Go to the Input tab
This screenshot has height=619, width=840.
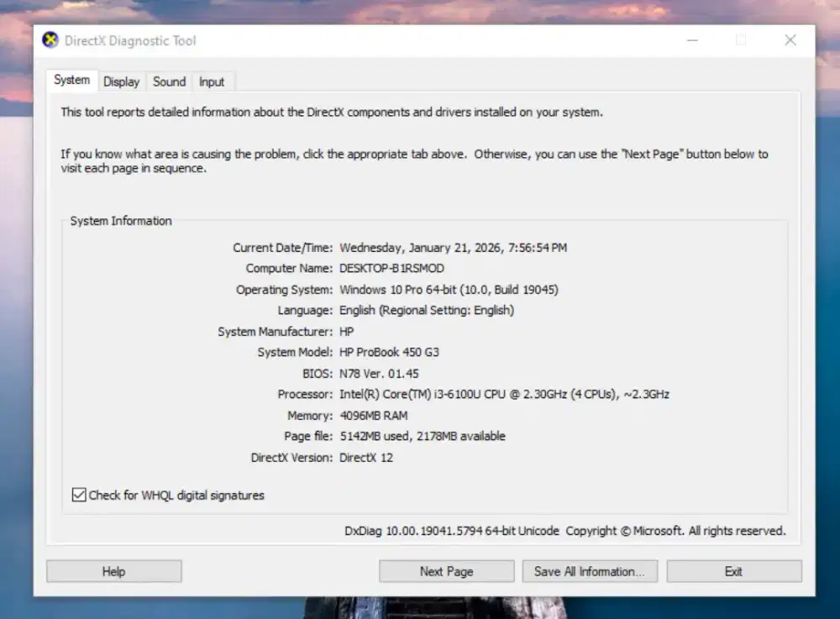click(212, 81)
